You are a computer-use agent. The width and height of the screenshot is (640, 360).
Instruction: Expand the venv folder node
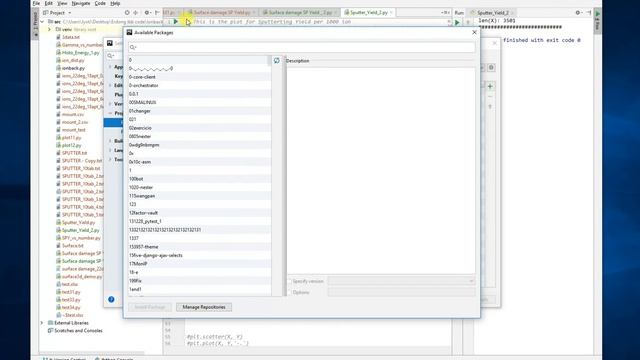(x=49, y=29)
